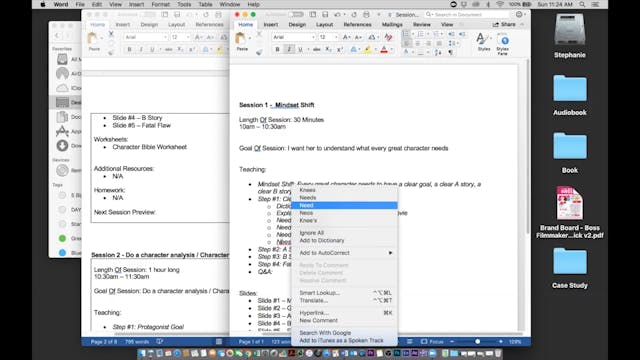Open the Styles Pane in front window
The width and height of the screenshot is (640, 360).
pyautogui.click(x=503, y=44)
